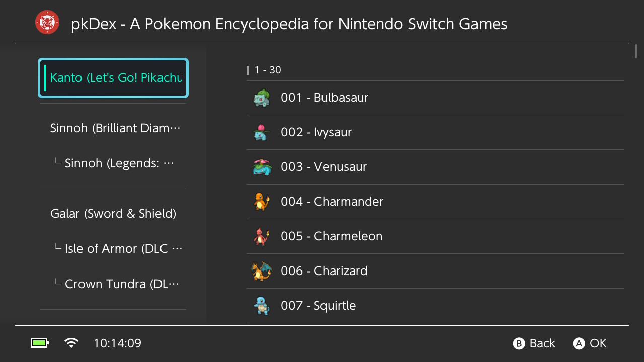644x362 pixels.
Task: Open Kanto (Let's Go! Pikachu) region tab
Action: pos(113,78)
